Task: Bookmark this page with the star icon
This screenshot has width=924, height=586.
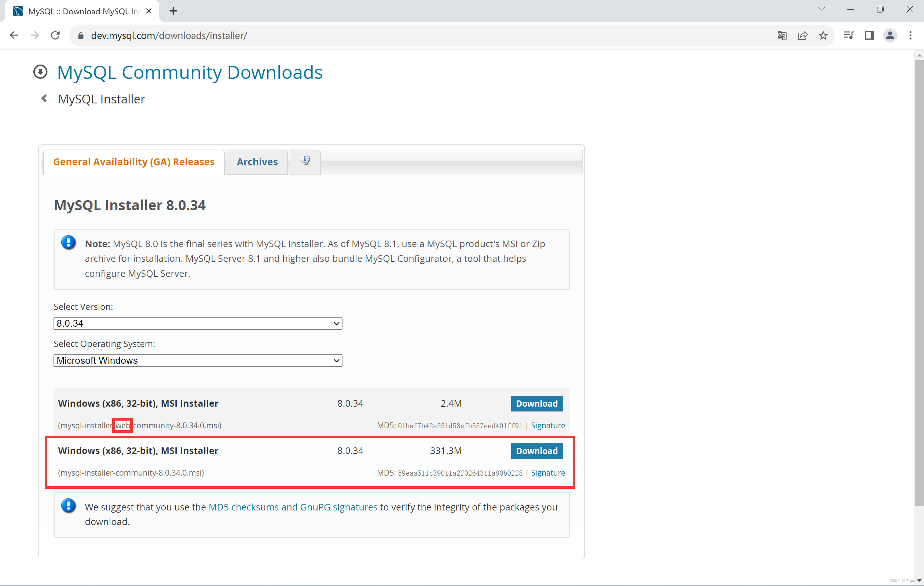Action: (x=823, y=36)
